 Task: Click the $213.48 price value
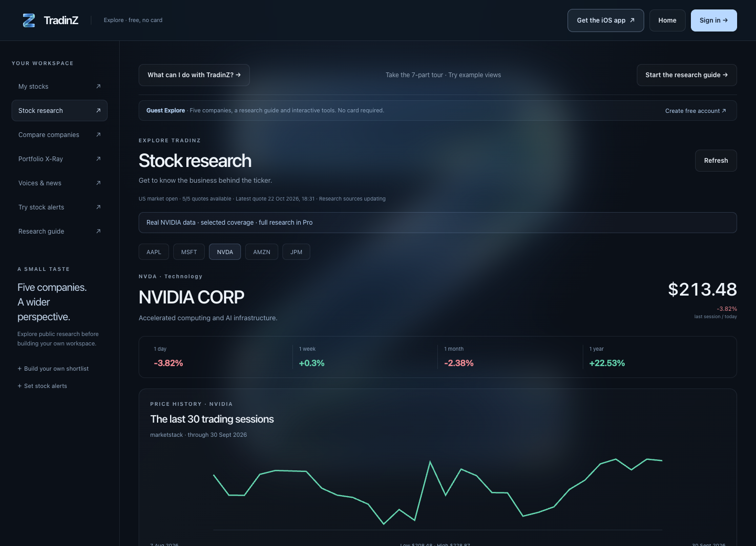[x=702, y=289]
